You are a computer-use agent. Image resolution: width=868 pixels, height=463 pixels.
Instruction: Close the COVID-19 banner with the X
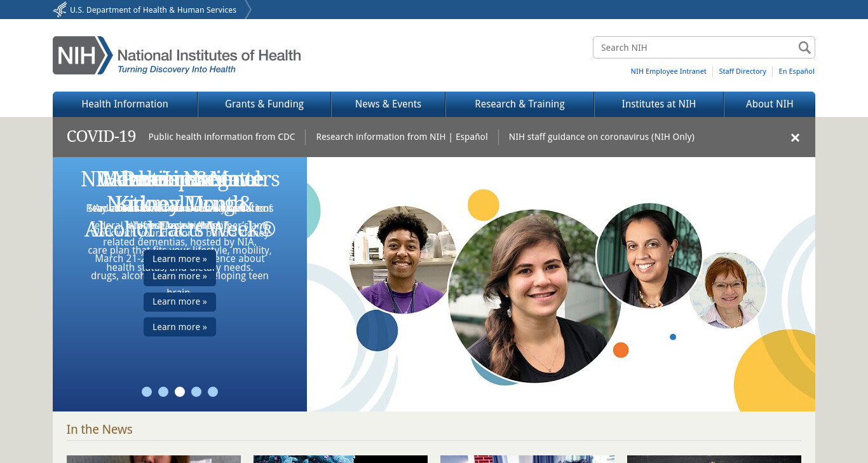pos(795,137)
